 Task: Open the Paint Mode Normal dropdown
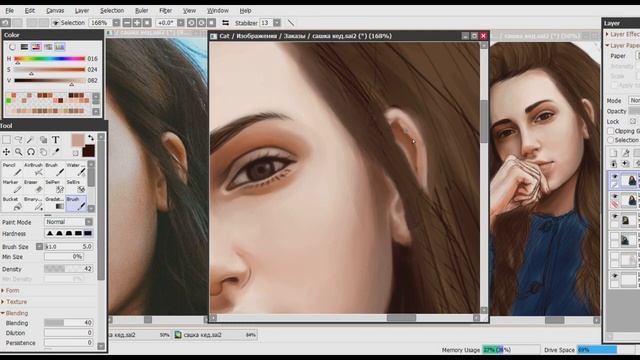click(x=69, y=222)
